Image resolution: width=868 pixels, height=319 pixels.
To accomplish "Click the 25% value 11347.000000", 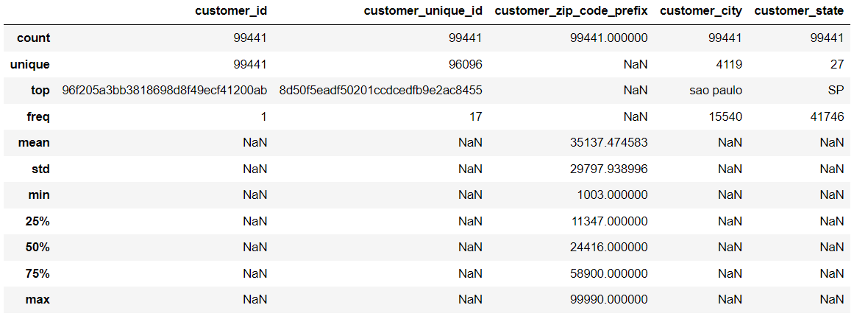I will (609, 221).
